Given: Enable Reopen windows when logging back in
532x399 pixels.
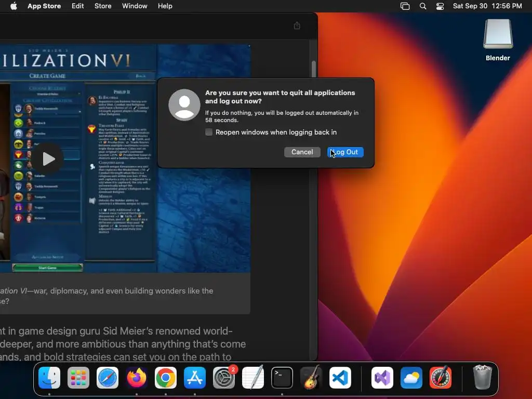Looking at the screenshot, I should point(209,132).
